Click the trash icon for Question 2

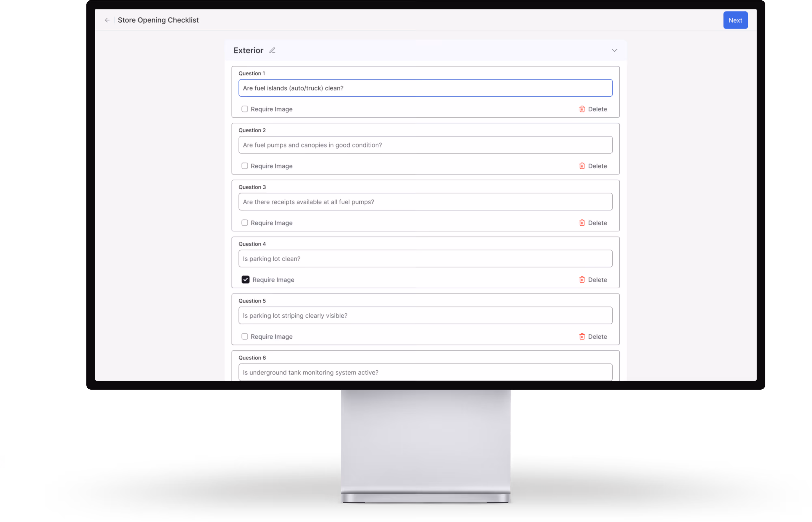[x=582, y=166]
